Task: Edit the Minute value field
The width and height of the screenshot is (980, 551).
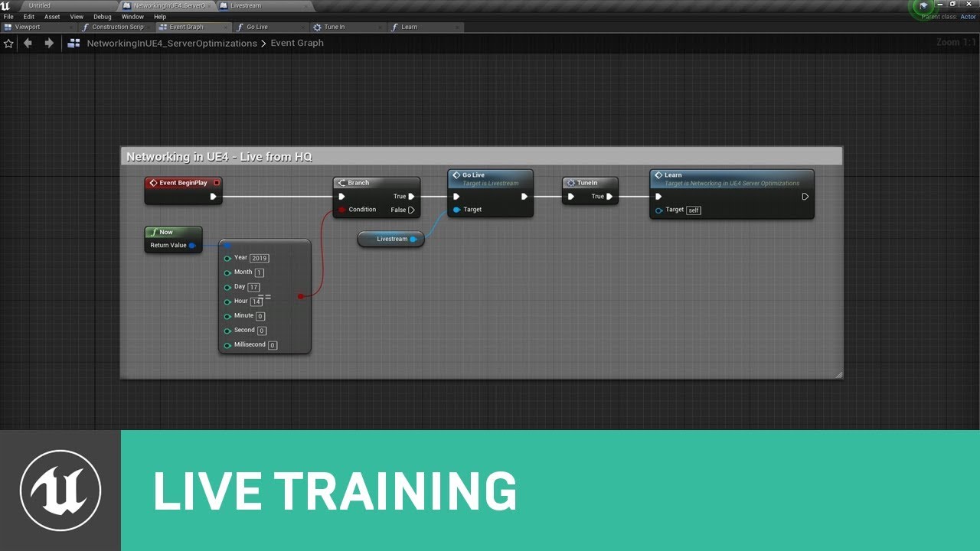Action: pos(260,316)
